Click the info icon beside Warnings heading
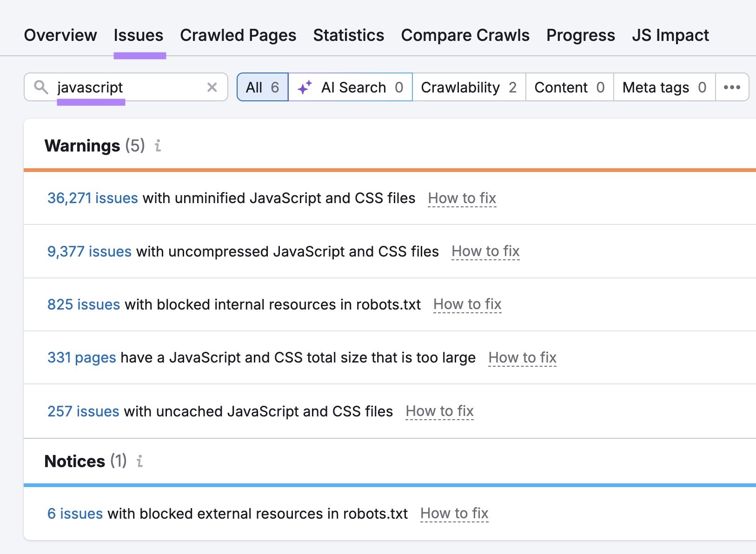This screenshot has height=554, width=756. coord(158,146)
